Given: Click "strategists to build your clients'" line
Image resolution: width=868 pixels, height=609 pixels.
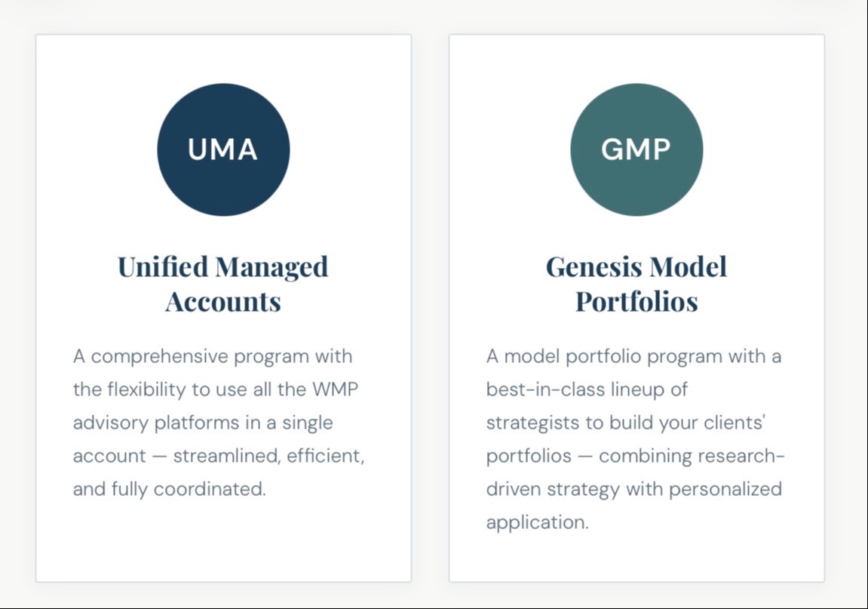Looking at the screenshot, I should [626, 423].
